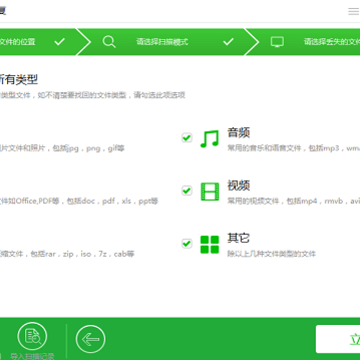This screenshot has height=360, width=360.
Task: Click the checkmark on the file location step
Action: (60, 42)
